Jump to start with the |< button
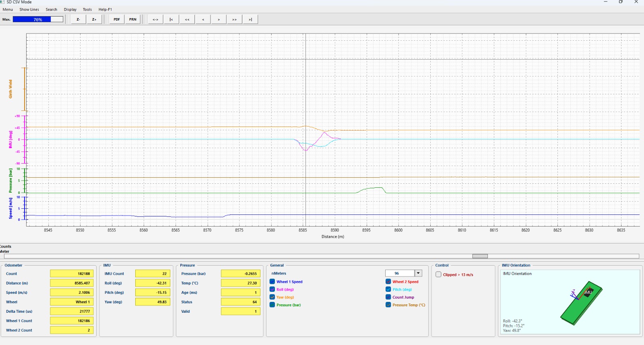The height and width of the screenshot is (345, 644). pos(171,19)
